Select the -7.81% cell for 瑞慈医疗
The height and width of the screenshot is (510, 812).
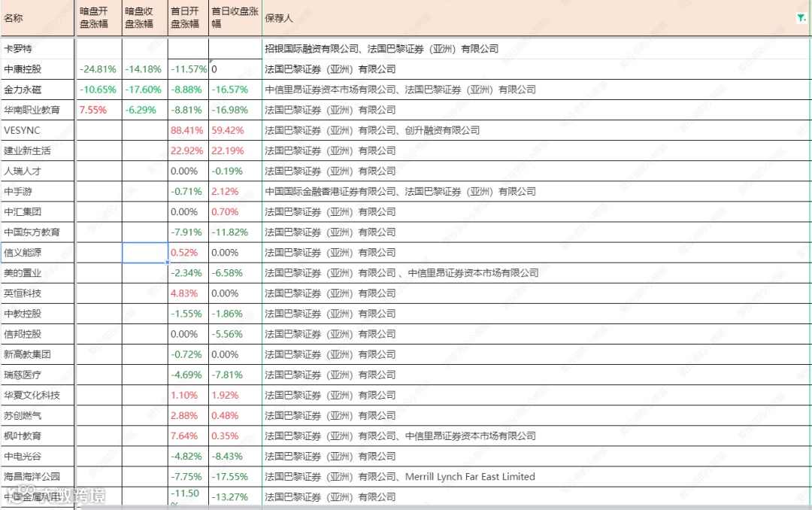coord(235,375)
